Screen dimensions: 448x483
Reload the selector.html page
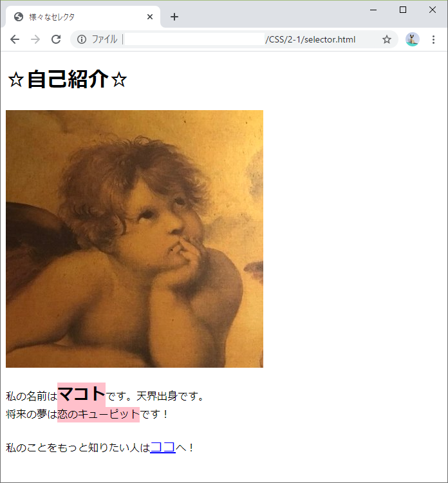point(56,39)
